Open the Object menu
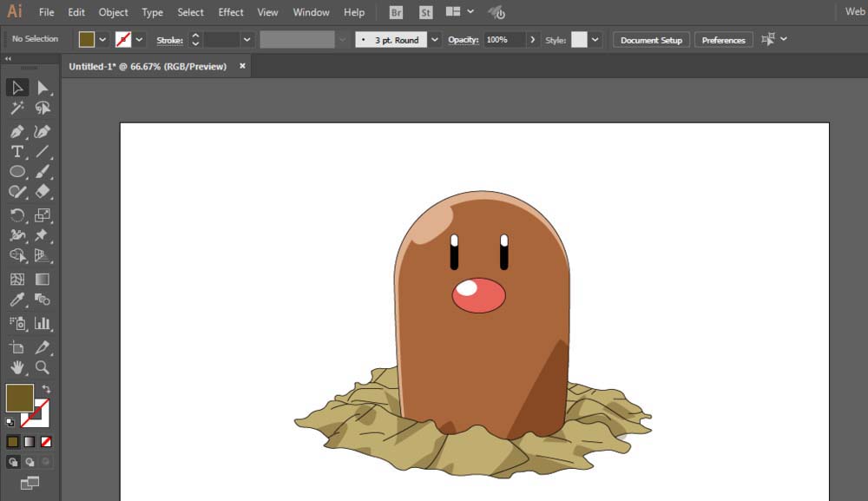The height and width of the screenshot is (501, 868). click(x=113, y=12)
